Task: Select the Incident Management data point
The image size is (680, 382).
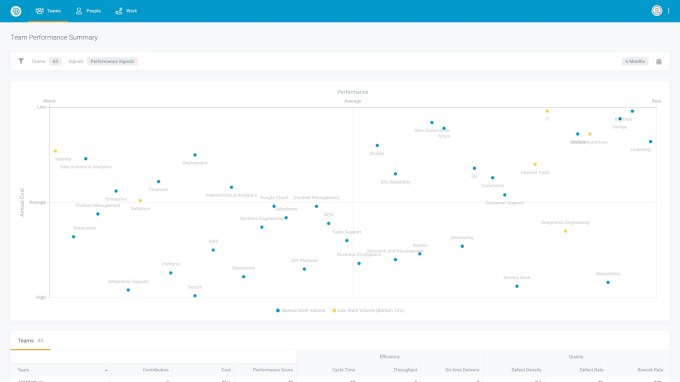Action: click(x=316, y=206)
